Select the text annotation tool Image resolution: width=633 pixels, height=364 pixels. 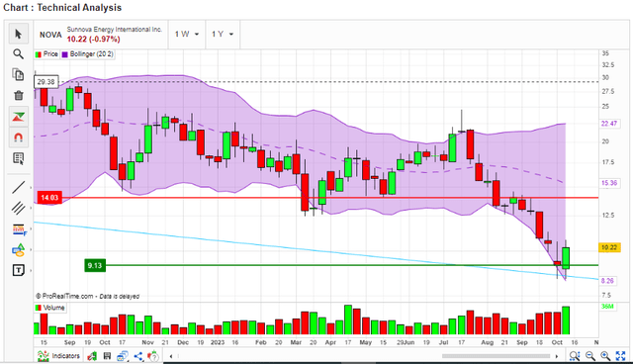point(19,270)
